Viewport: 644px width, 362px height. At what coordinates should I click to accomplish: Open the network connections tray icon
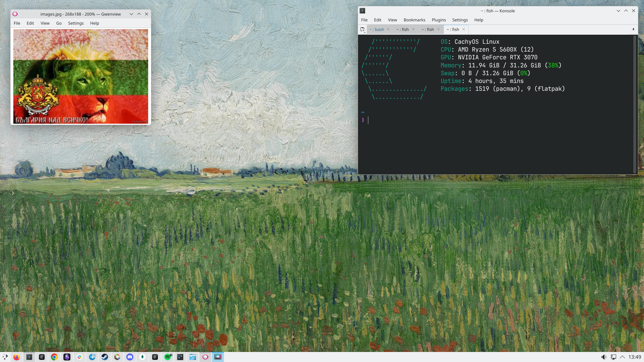[x=614, y=357]
